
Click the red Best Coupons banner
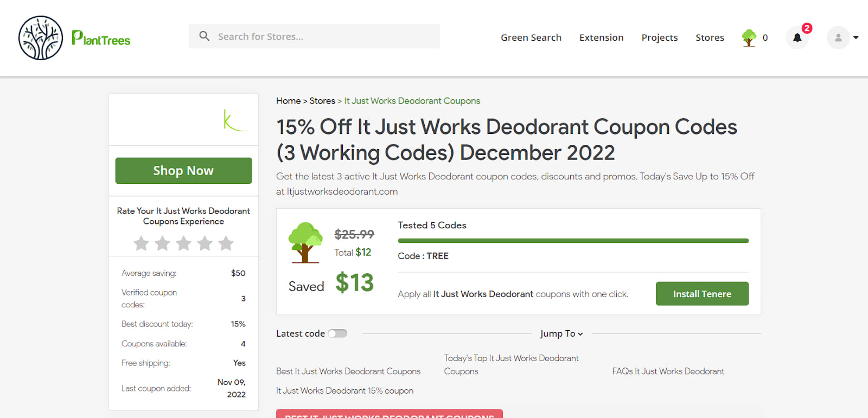[390, 414]
